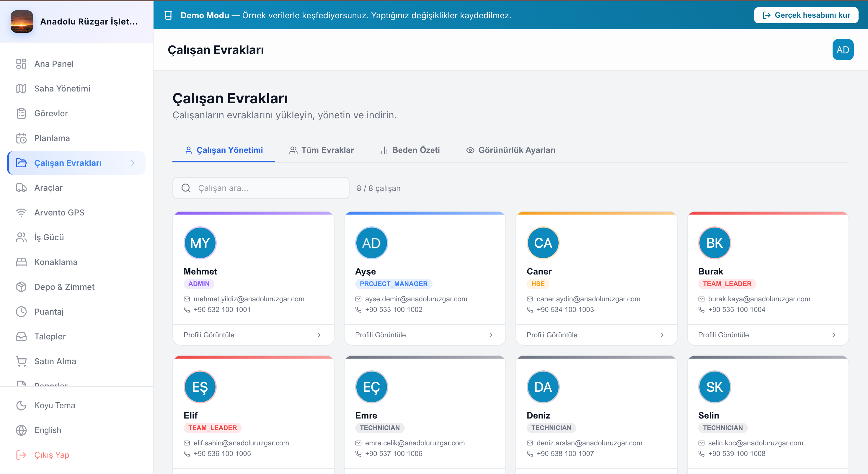Click the Satın Alma cart icon
The width and height of the screenshot is (868, 474).
21,361
